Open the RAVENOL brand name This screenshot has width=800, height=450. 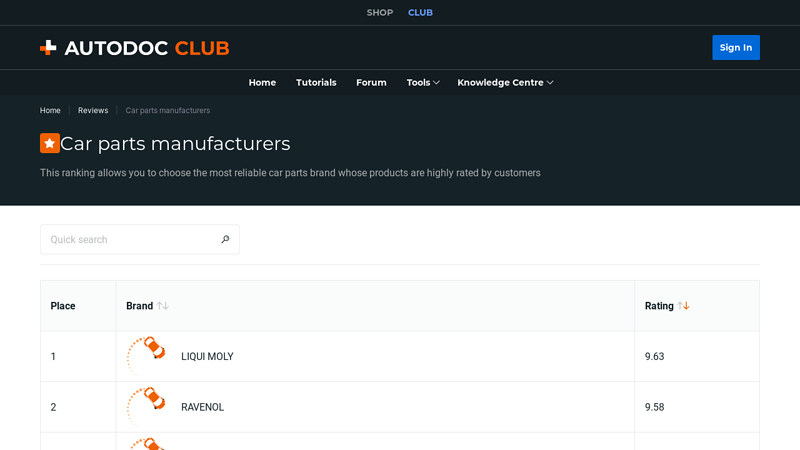tap(203, 408)
